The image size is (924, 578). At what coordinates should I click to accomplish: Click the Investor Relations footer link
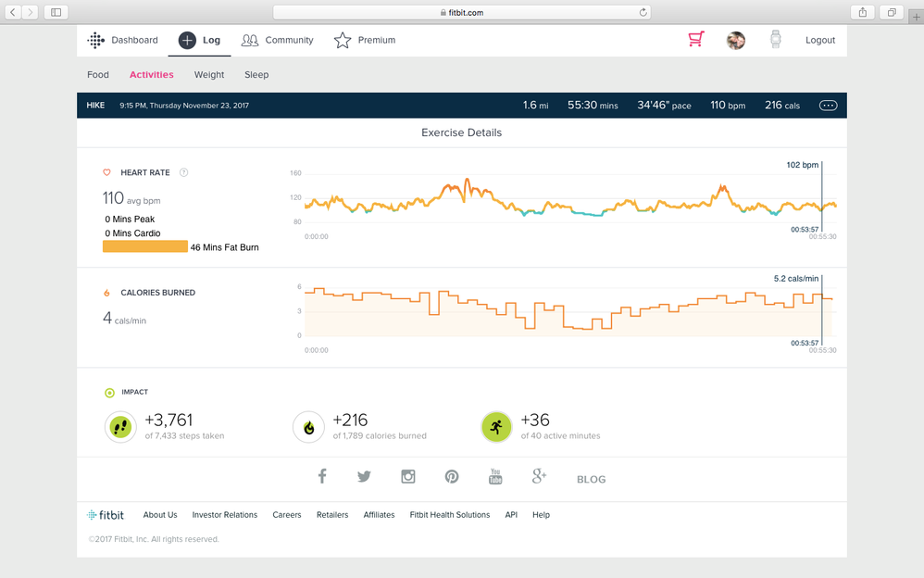point(225,515)
